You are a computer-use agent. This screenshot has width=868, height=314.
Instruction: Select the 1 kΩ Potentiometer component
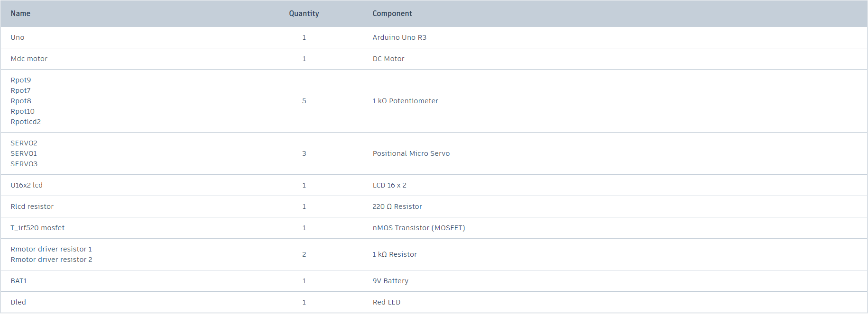[405, 101]
